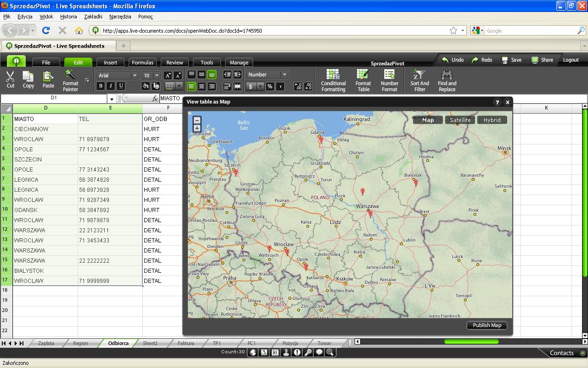Screen dimensions: 588x368
Task: Toggle Underline formatting
Action: pyautogui.click(x=121, y=86)
